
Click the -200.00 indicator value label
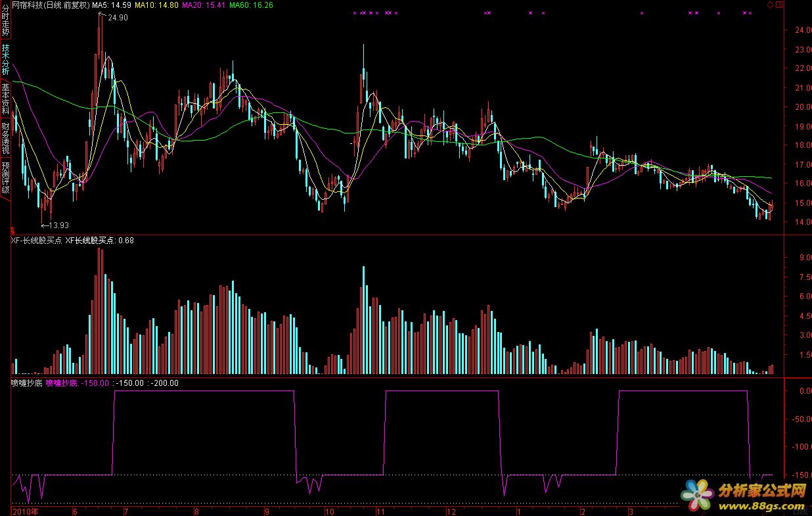pyautogui.click(x=164, y=383)
